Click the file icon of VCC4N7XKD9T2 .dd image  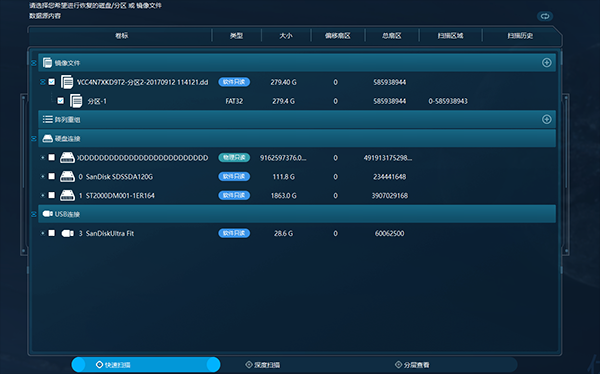tap(67, 82)
